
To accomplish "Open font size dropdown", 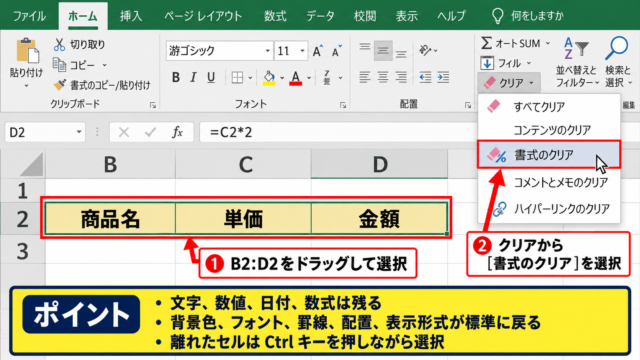I will [x=302, y=51].
